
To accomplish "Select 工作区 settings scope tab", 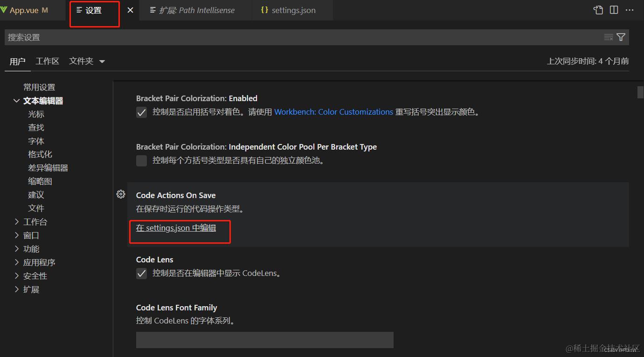I will click(x=48, y=61).
